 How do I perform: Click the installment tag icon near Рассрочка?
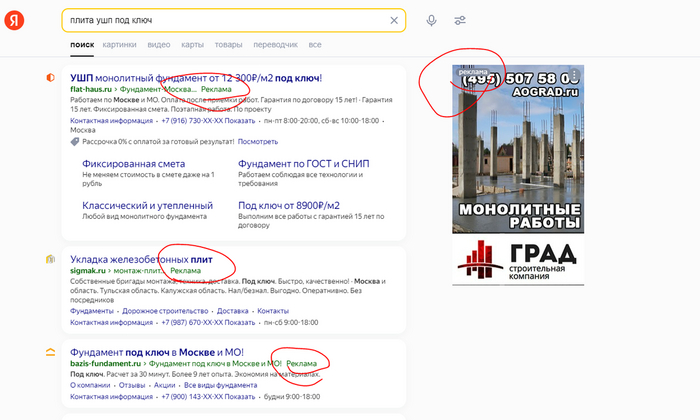pyautogui.click(x=74, y=142)
